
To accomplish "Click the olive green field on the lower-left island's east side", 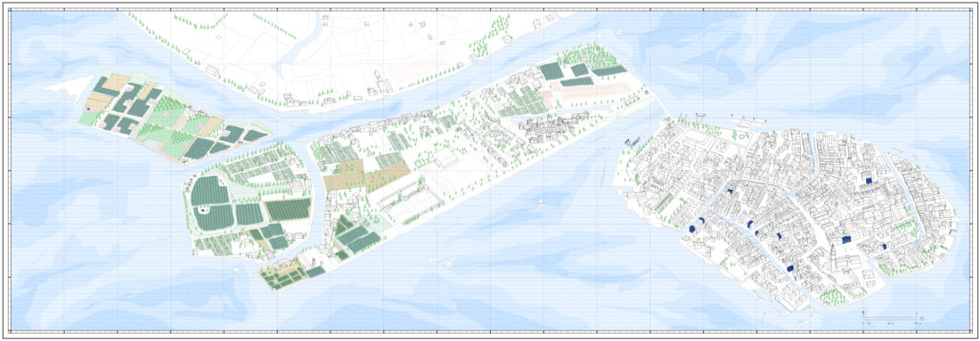I will pos(288,209).
